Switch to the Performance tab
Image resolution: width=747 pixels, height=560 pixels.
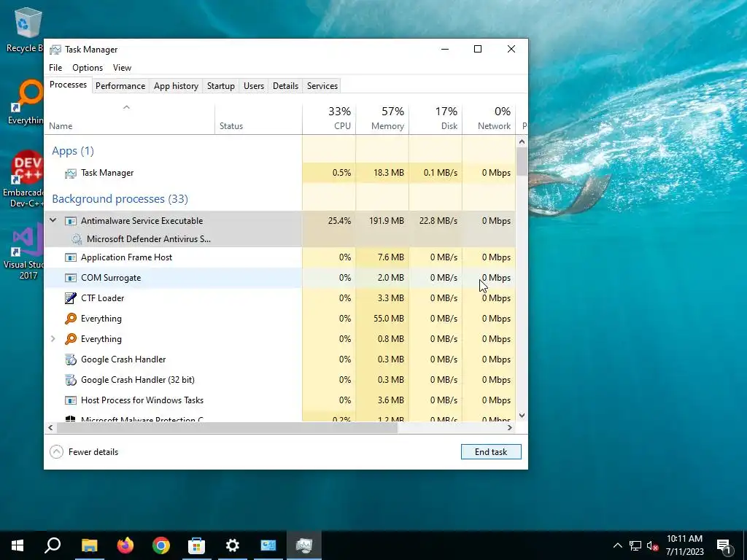(120, 86)
